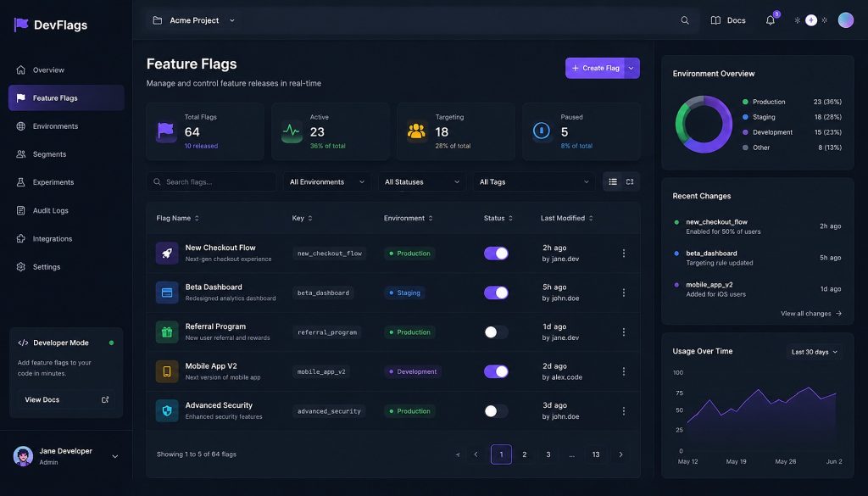
Task: Click the Referral Program gift icon
Action: pyautogui.click(x=167, y=332)
